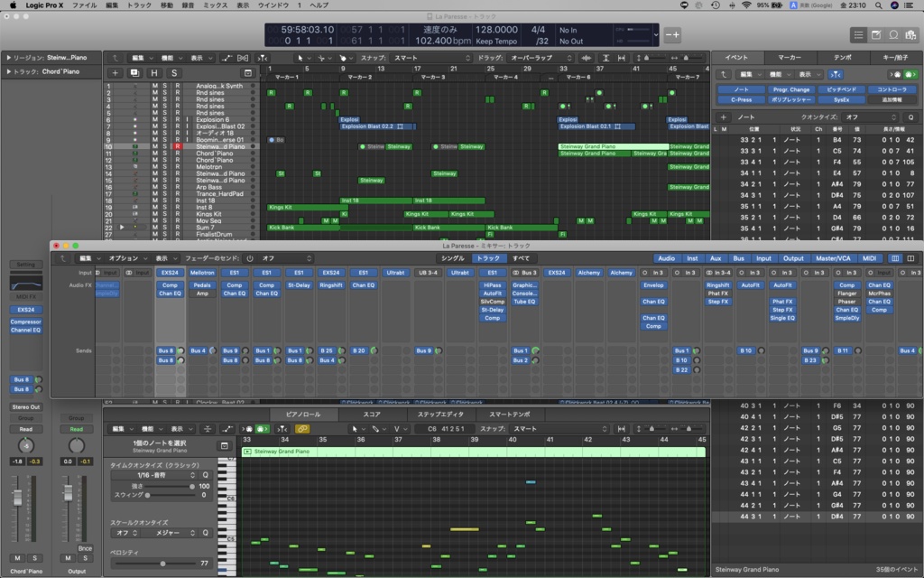
Task: Click the Spotlight search icon in menu bar
Action: 879,5
